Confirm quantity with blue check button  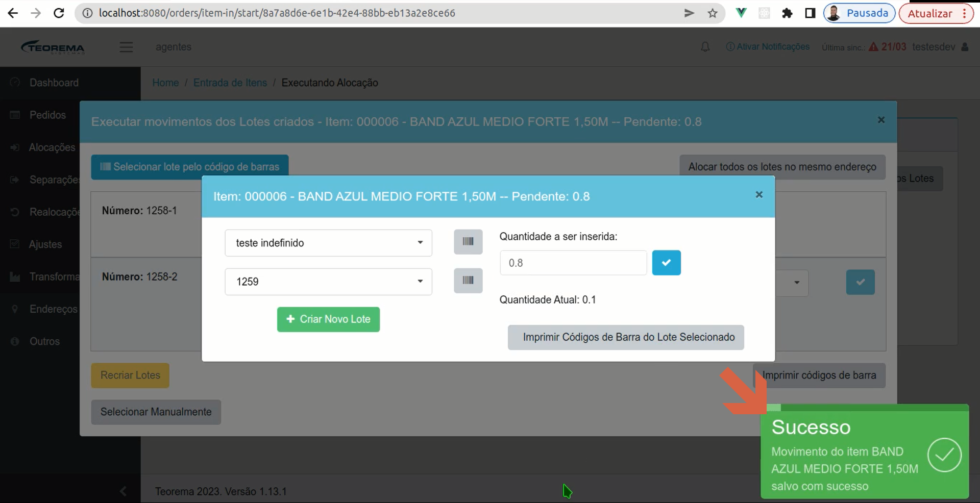[666, 263]
